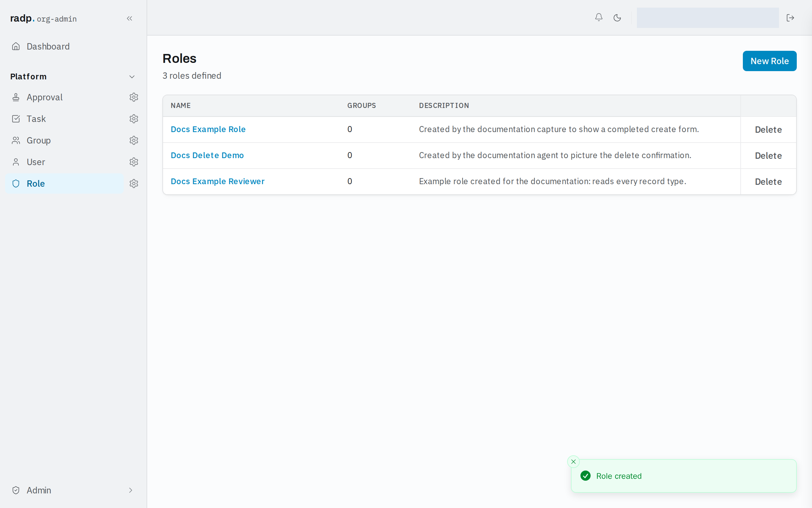Viewport: 812px width, 508px height.
Task: Open Task settings gear
Action: tap(134, 119)
